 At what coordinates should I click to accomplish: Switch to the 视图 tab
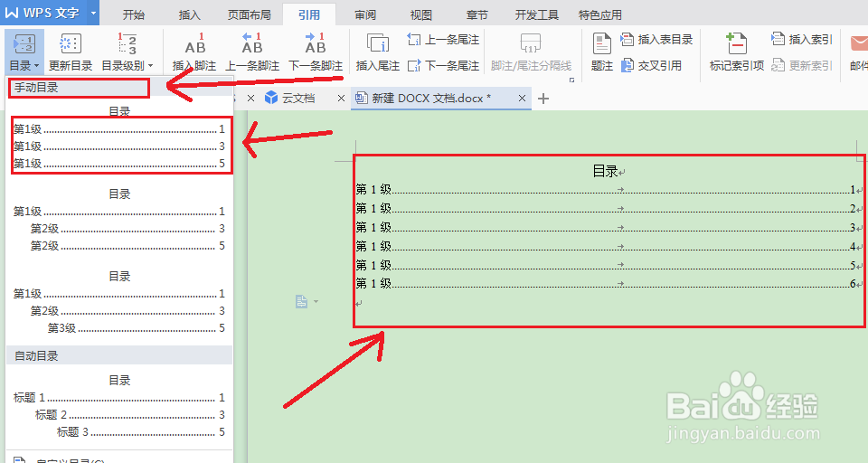tap(420, 15)
